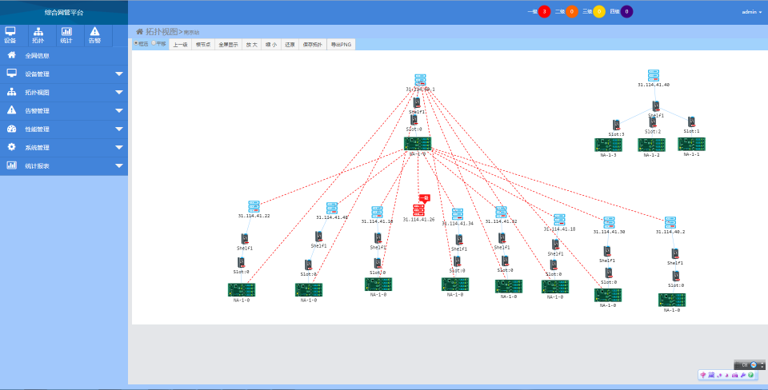
Task: Select the second radio option (平移)
Action: (x=154, y=44)
